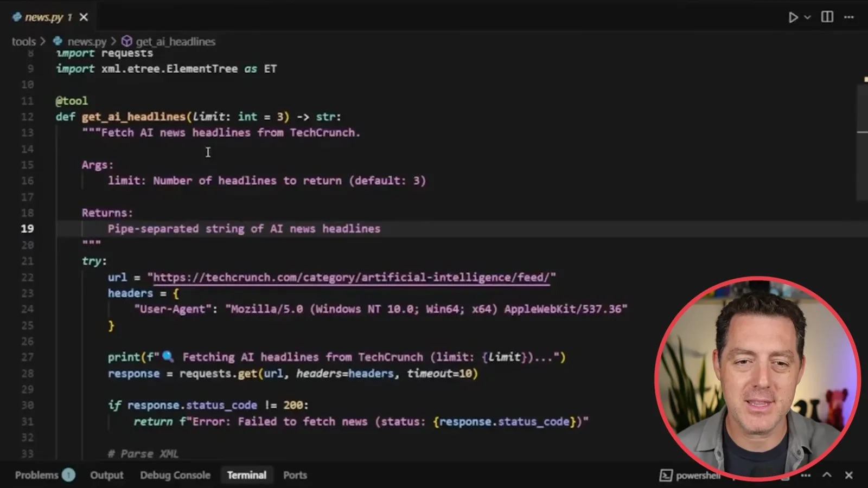Click "if response.status_code != 200:" line
This screenshot has width=868, height=488.
pos(208,405)
